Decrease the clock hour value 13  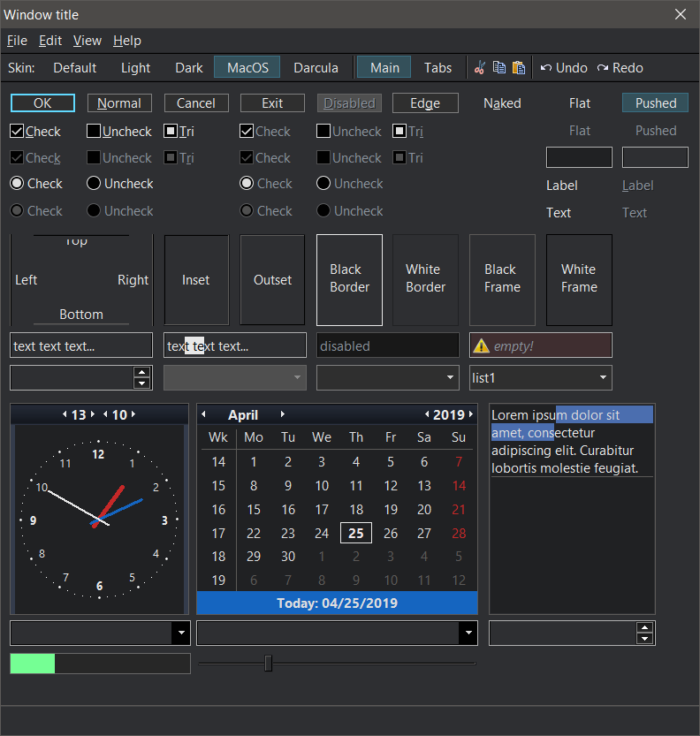[x=65, y=414]
